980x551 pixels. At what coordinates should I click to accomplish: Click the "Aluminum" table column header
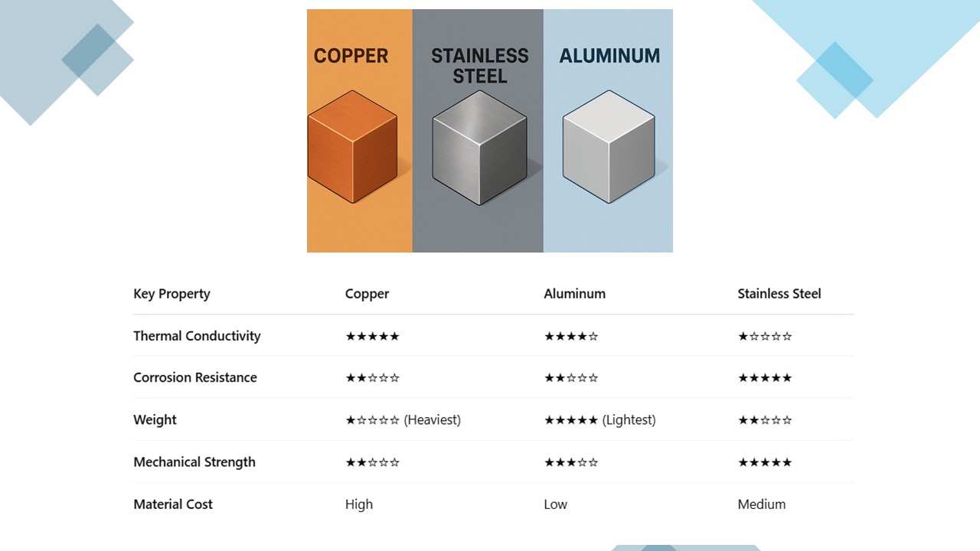click(574, 294)
